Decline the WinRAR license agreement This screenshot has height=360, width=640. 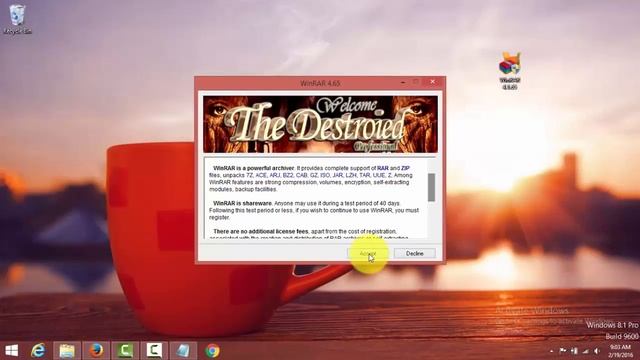tap(415, 253)
